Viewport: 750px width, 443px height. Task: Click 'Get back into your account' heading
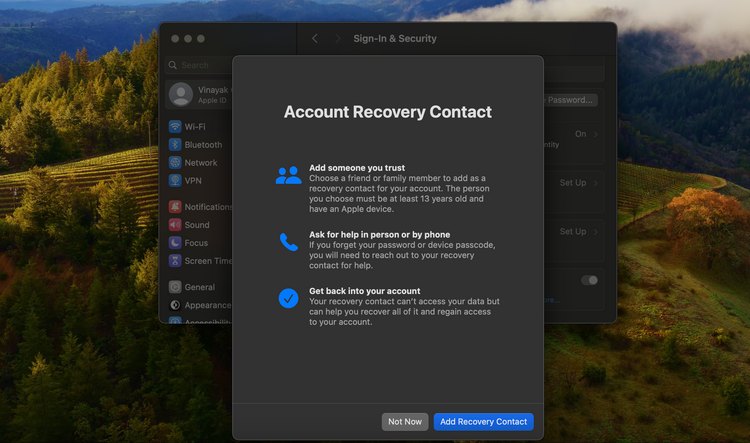(364, 291)
